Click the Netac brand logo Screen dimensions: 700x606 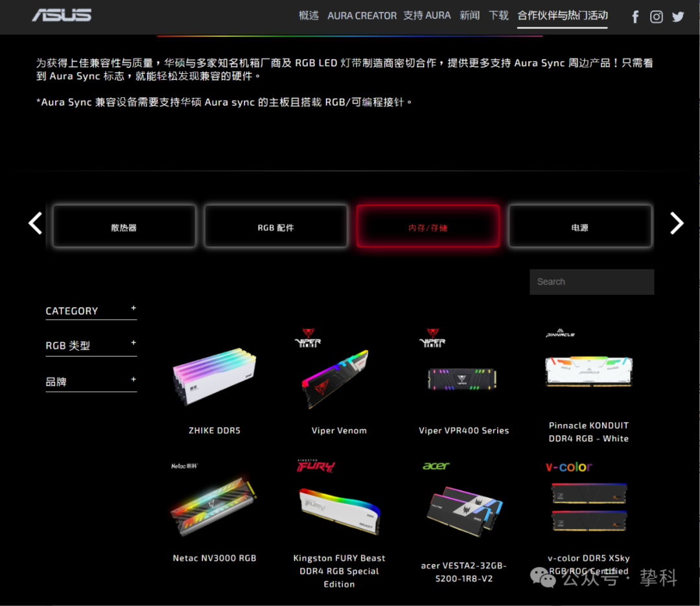[x=184, y=466]
